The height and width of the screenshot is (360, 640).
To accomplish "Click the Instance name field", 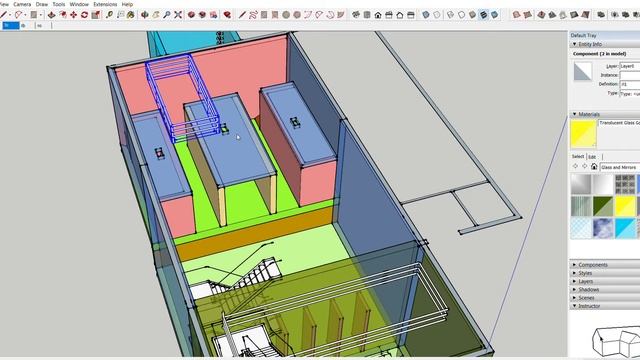I will 630,75.
